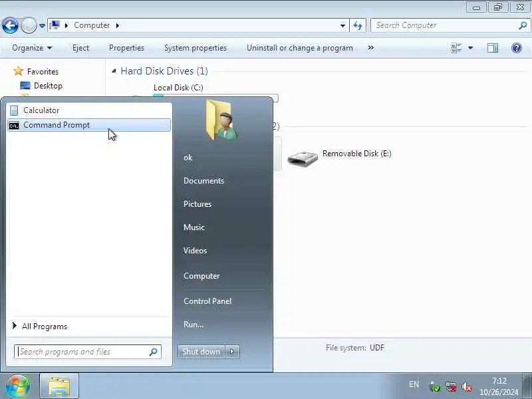Collapse Hard Disk Drives group

(114, 71)
